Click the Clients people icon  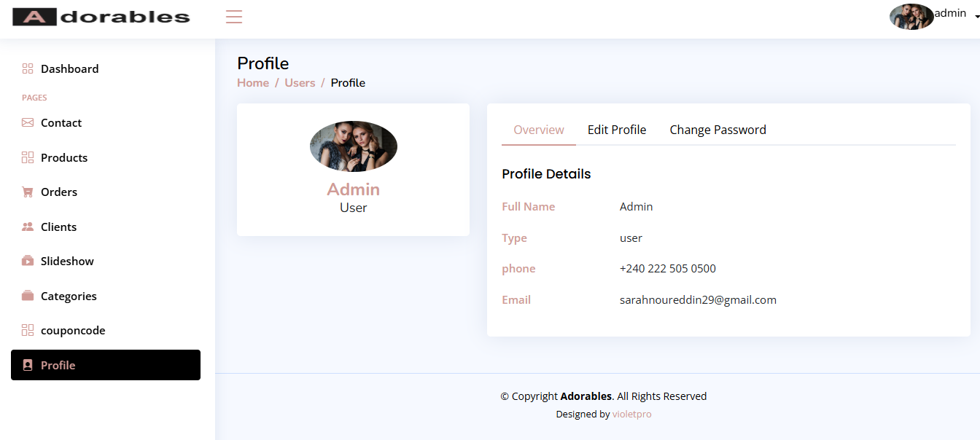[28, 227]
